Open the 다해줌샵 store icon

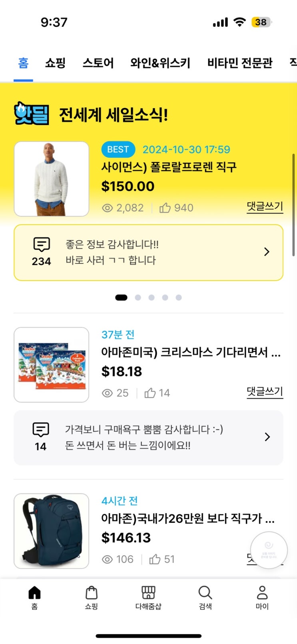point(148,592)
